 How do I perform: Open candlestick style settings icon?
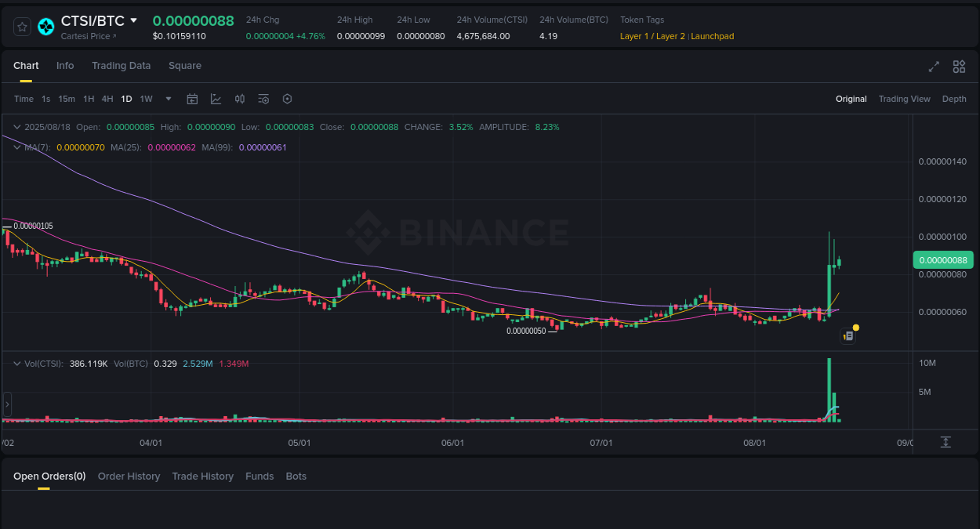click(x=240, y=99)
